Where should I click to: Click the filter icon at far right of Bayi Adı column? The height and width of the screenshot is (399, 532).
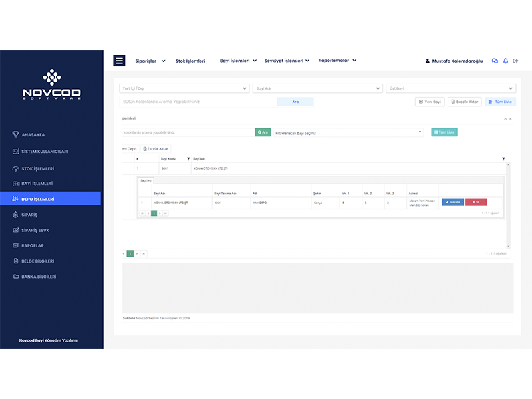pos(503,159)
